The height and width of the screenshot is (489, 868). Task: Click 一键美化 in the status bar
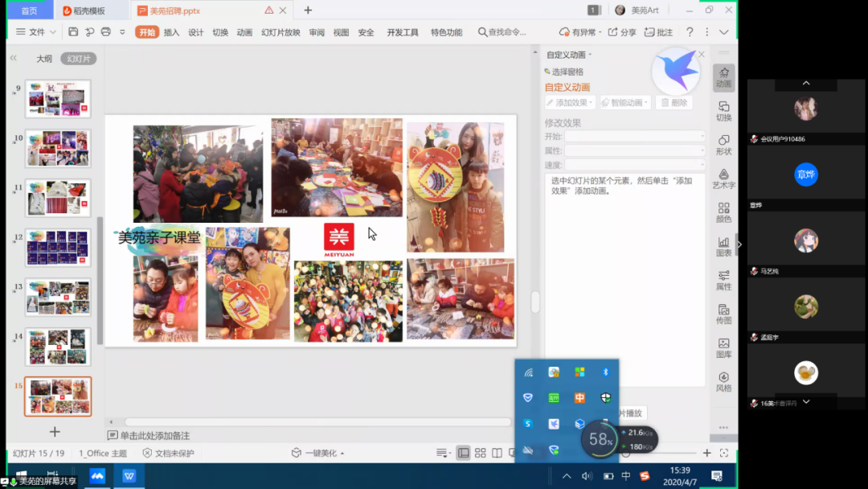[x=320, y=453]
